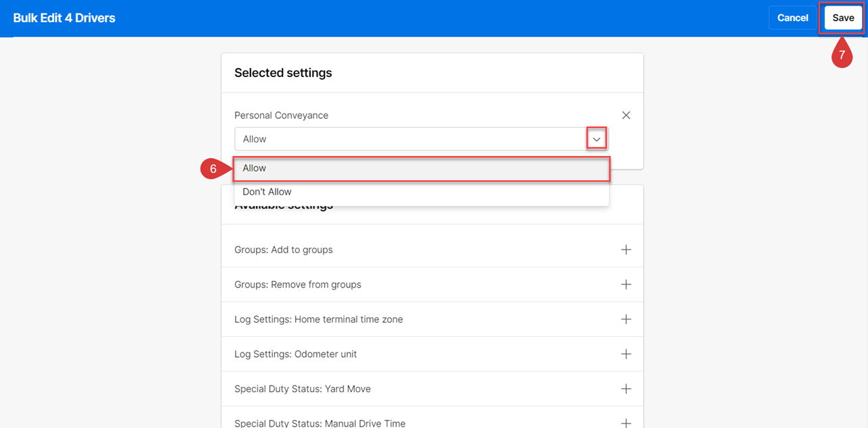Click the Log Settings: Odometer unit label
The image size is (868, 428).
pos(295,354)
